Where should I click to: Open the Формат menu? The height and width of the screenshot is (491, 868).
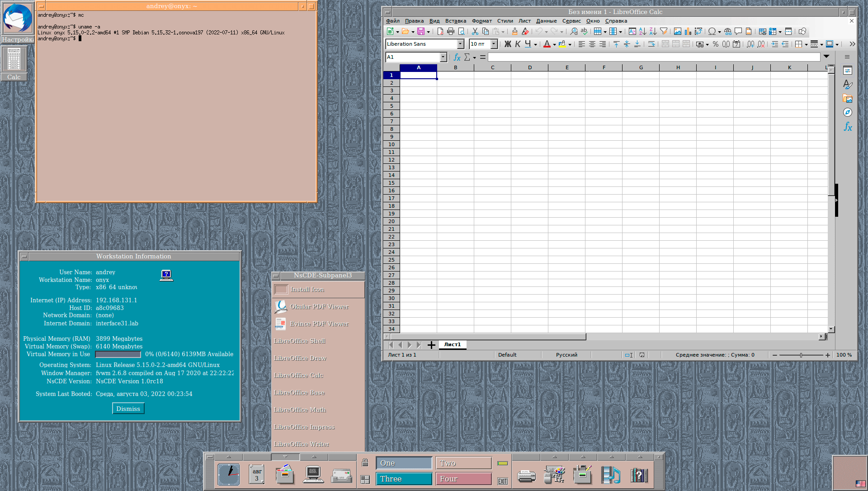(x=481, y=21)
